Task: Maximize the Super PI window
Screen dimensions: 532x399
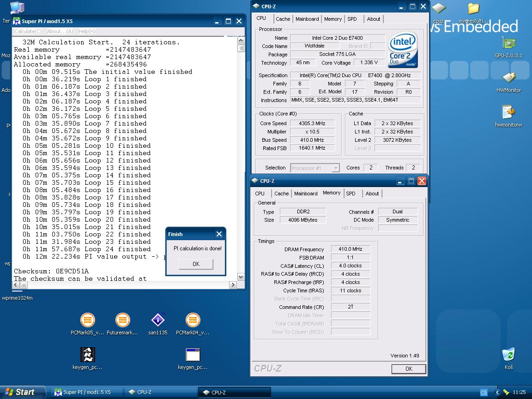Action: [x=228, y=21]
